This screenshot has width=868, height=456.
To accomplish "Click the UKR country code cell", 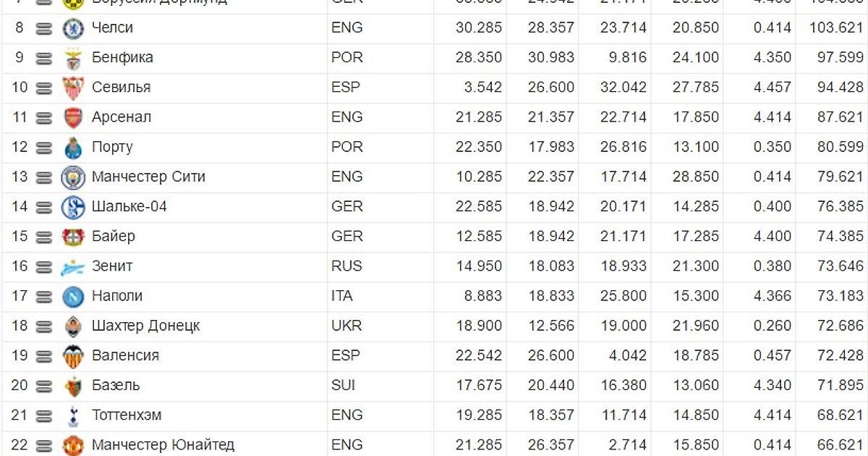I will [346, 326].
